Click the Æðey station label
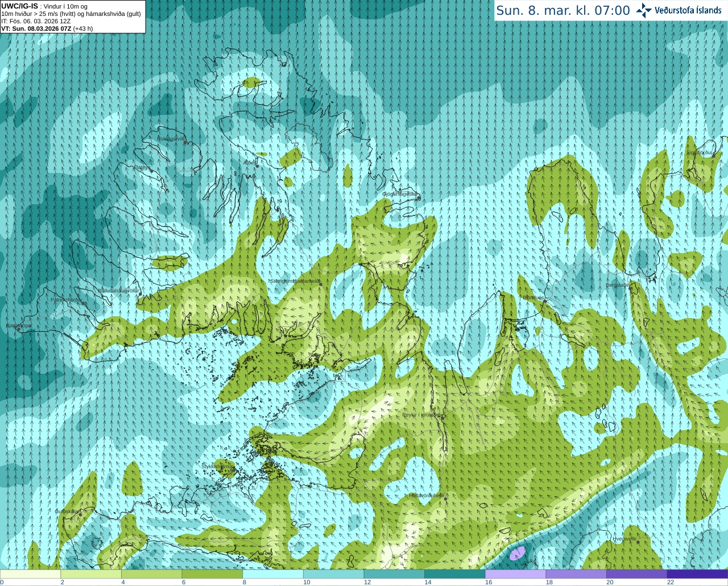 pos(249,163)
